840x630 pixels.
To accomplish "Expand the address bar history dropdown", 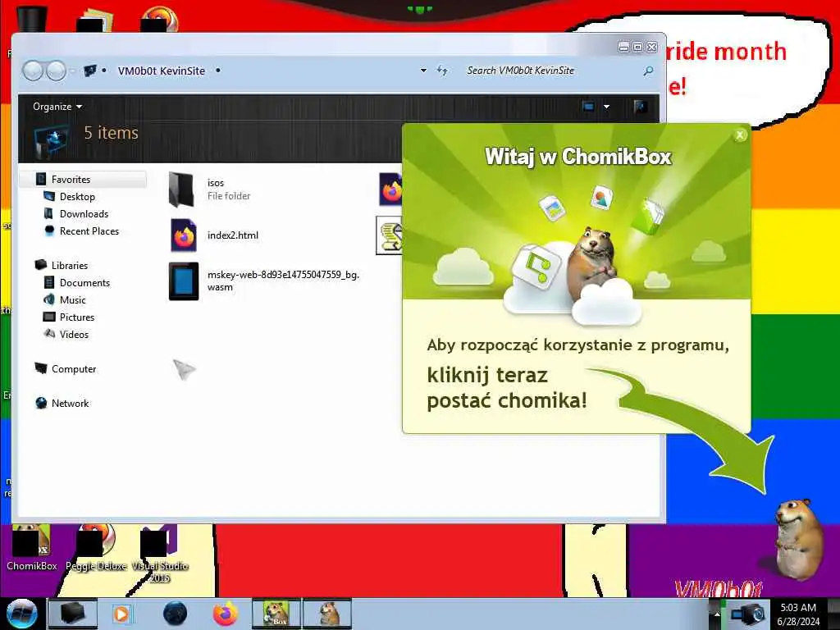I will click(x=423, y=71).
